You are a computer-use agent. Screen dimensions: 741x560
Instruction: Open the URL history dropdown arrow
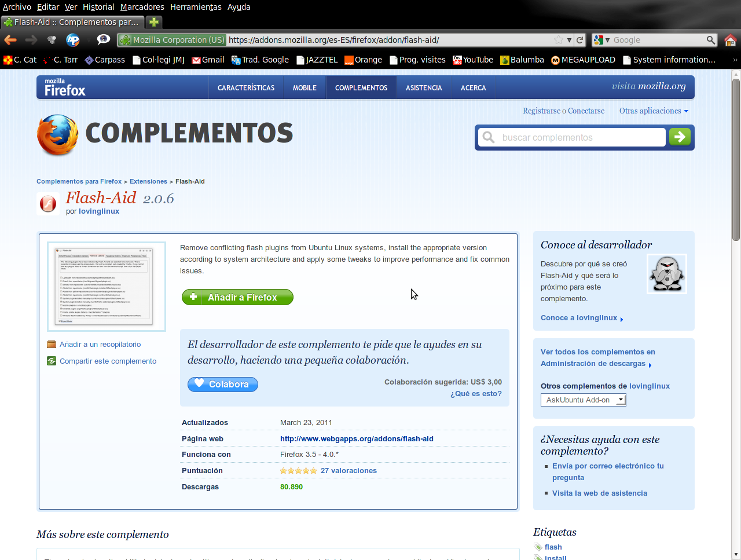[x=570, y=40]
